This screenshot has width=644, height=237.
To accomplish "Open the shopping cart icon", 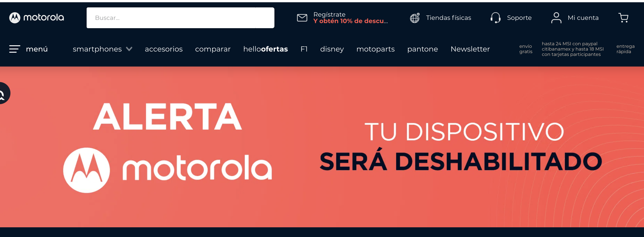I will pos(623,18).
